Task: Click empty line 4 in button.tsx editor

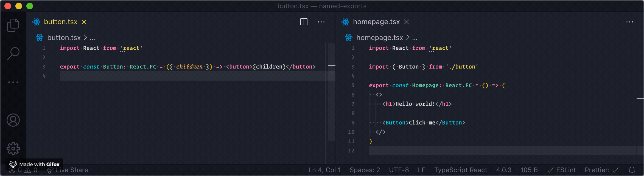Action: coord(192,76)
